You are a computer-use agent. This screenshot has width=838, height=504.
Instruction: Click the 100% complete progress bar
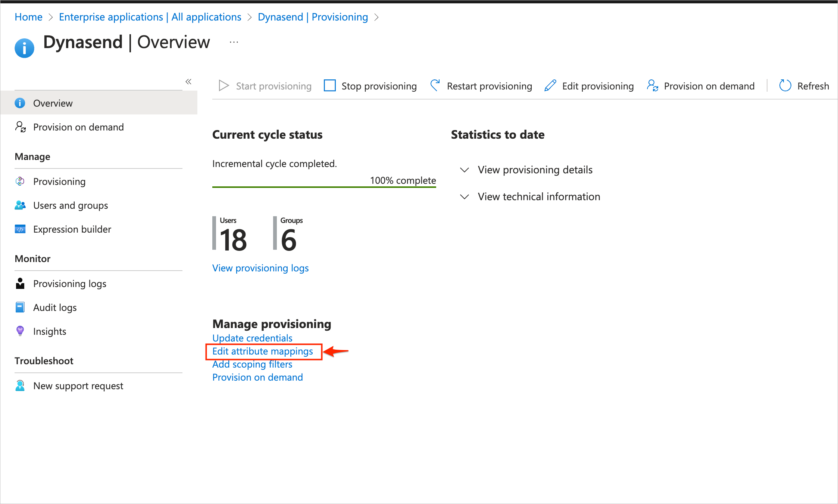point(324,186)
